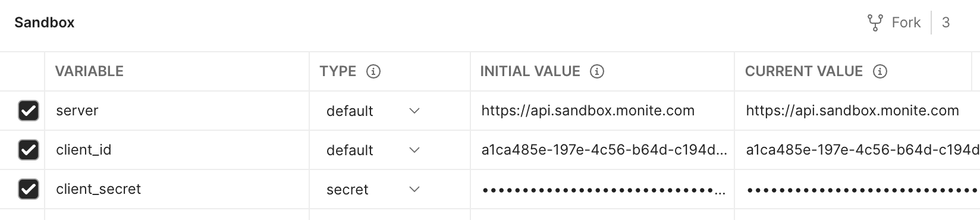This screenshot has width=980, height=220.
Task: Select masked client_secret current value
Action: point(857,189)
